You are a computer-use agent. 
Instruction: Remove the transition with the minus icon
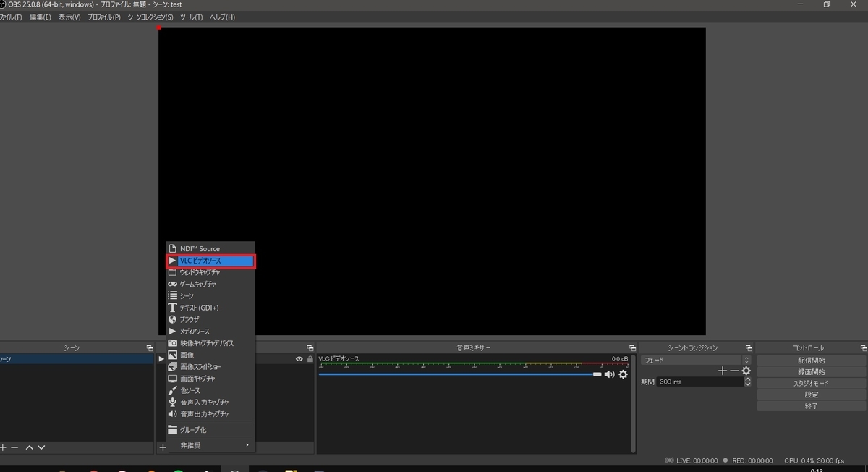pos(734,371)
